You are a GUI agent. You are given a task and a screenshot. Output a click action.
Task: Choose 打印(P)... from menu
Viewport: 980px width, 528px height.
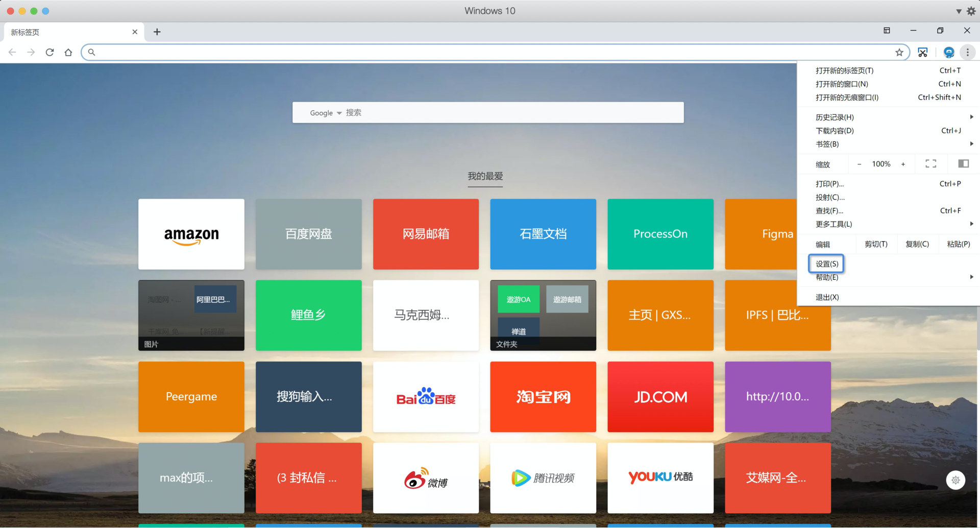888,184
